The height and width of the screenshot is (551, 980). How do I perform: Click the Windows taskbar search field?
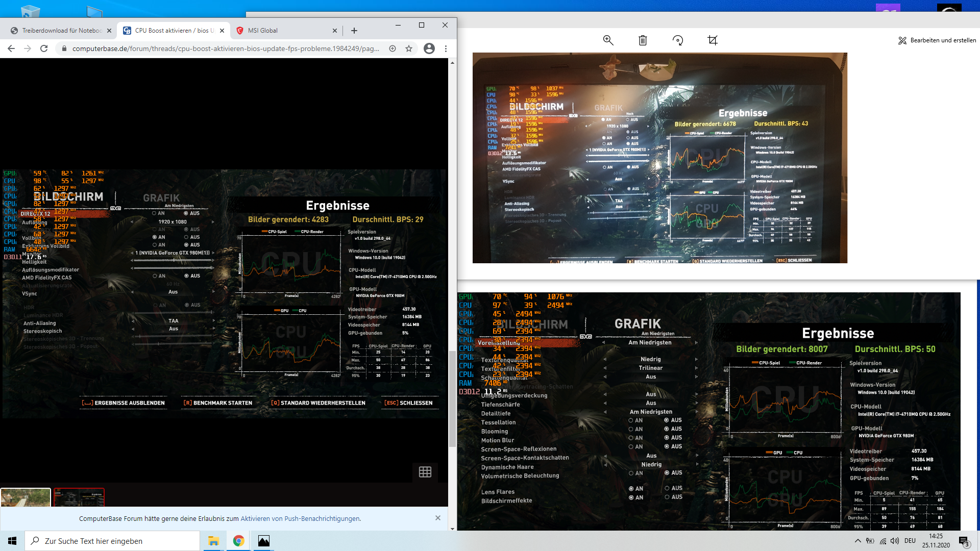112,541
